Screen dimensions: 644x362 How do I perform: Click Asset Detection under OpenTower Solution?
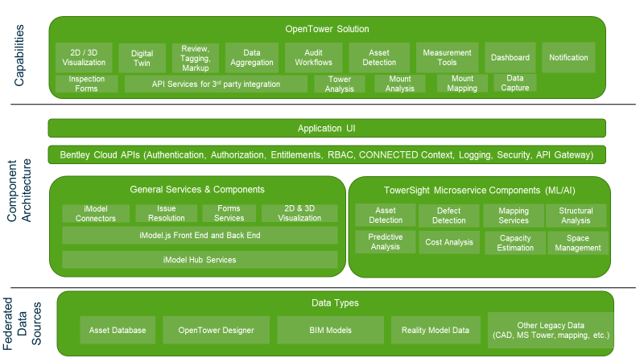tap(379, 57)
